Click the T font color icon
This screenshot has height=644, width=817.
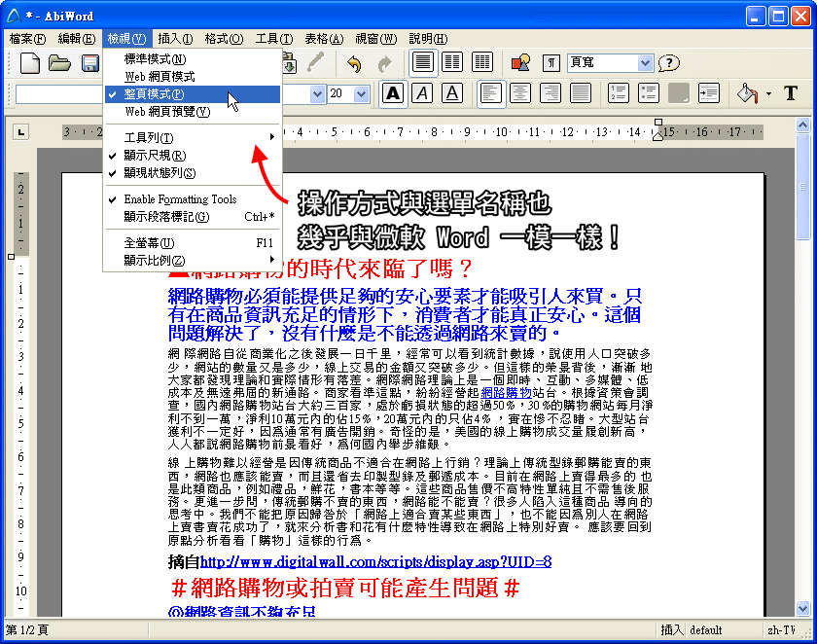[791, 93]
